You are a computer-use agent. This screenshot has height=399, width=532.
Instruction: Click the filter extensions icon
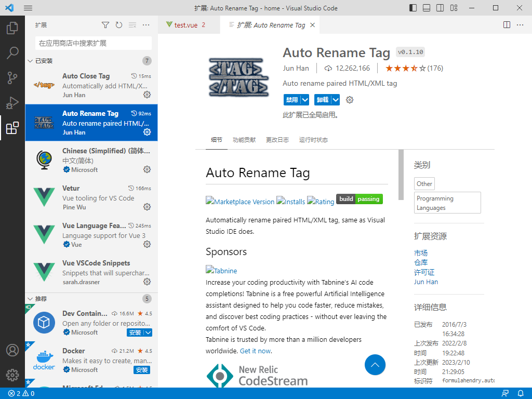tap(105, 25)
